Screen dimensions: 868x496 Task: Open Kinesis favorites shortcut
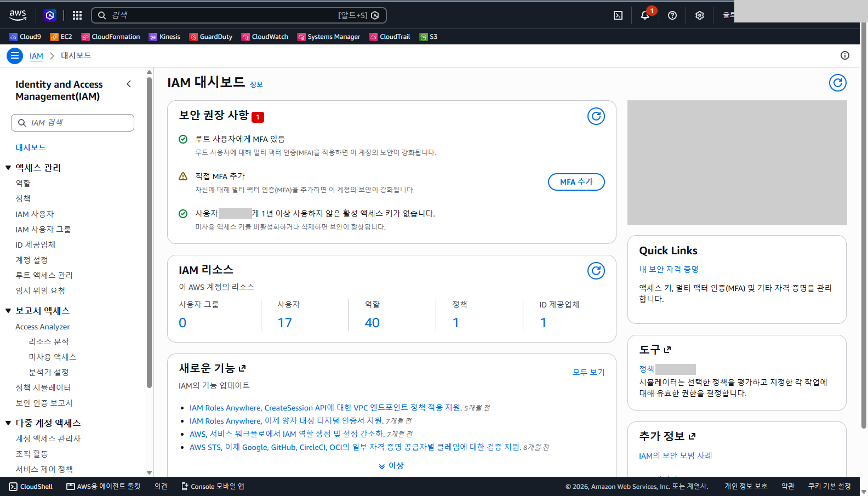coord(164,37)
